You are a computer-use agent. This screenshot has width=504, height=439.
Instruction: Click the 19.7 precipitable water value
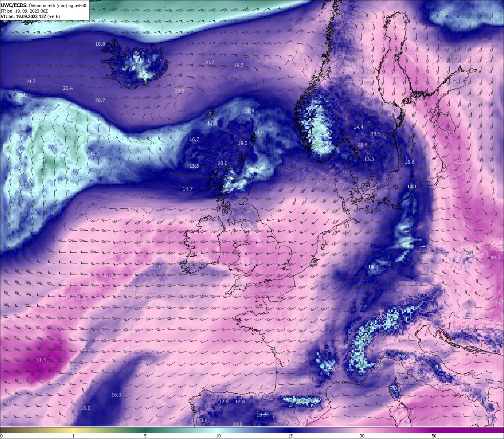point(30,81)
